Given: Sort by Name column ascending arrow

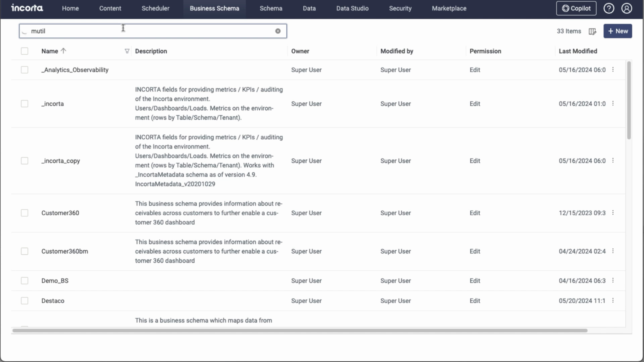Looking at the screenshot, I should (x=64, y=51).
